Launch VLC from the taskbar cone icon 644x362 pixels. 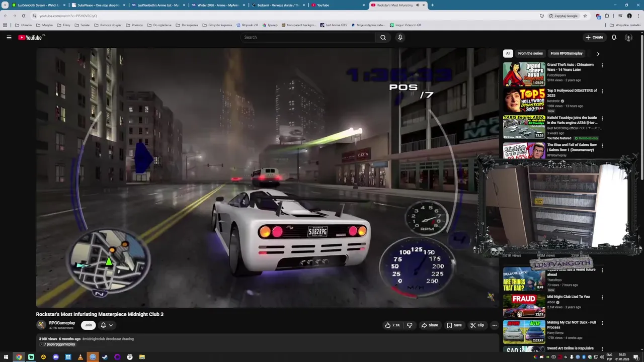click(x=80, y=357)
